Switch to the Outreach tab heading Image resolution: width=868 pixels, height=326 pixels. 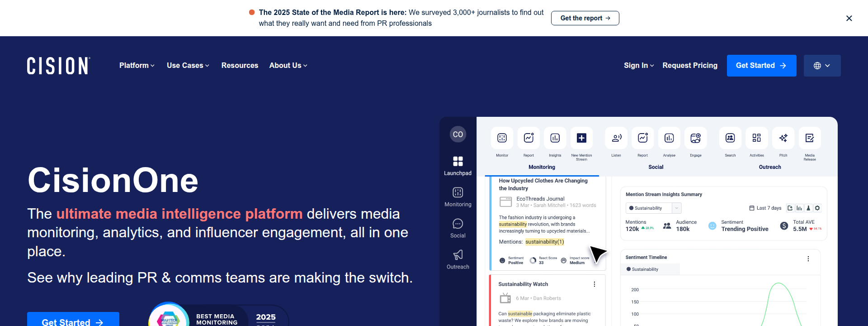pyautogui.click(x=770, y=167)
